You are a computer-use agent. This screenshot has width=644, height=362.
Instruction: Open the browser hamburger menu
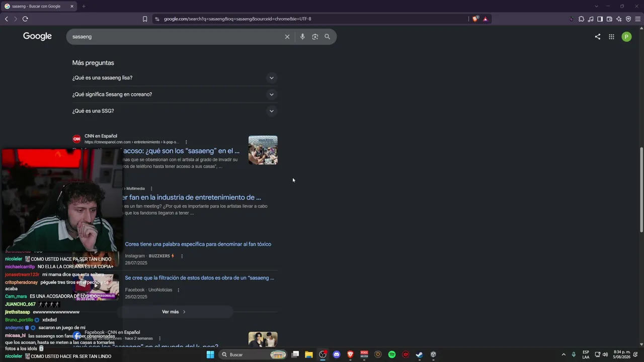point(638,19)
